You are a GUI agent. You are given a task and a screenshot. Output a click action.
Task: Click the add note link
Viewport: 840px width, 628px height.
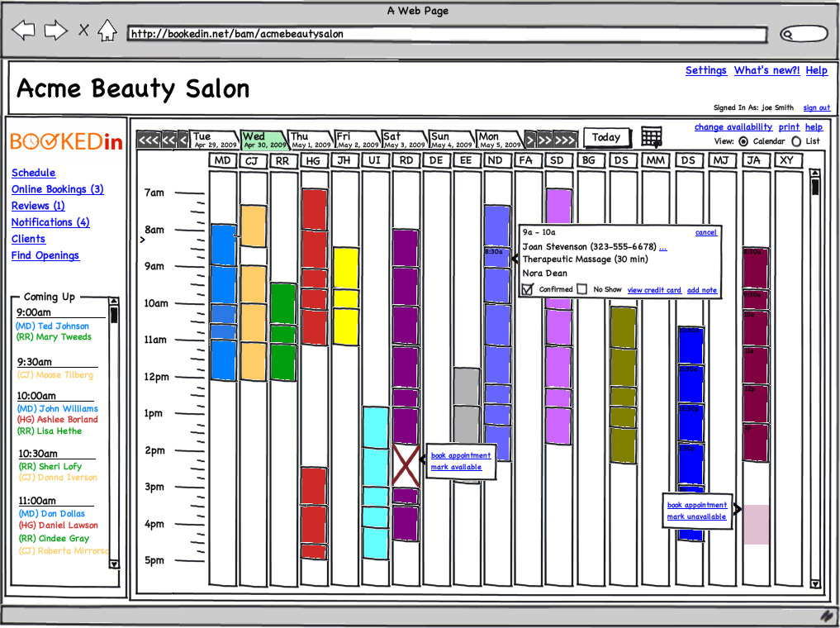point(702,290)
